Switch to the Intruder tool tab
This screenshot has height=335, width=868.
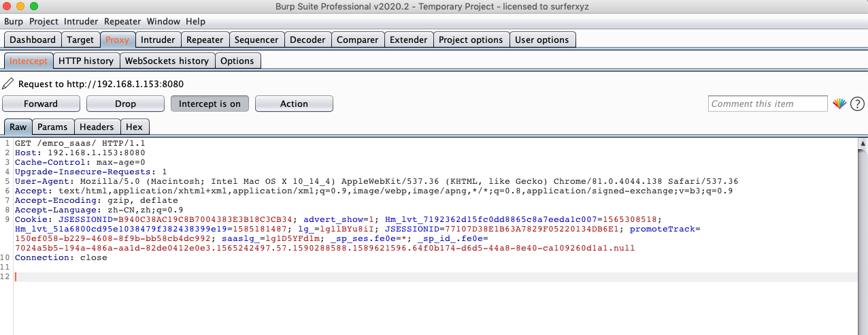coord(158,39)
